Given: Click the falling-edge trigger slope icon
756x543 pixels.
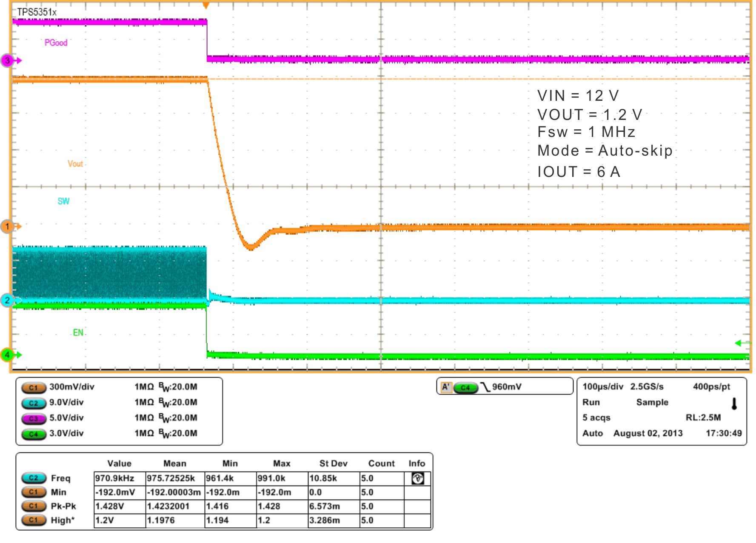Looking at the screenshot, I should (485, 387).
